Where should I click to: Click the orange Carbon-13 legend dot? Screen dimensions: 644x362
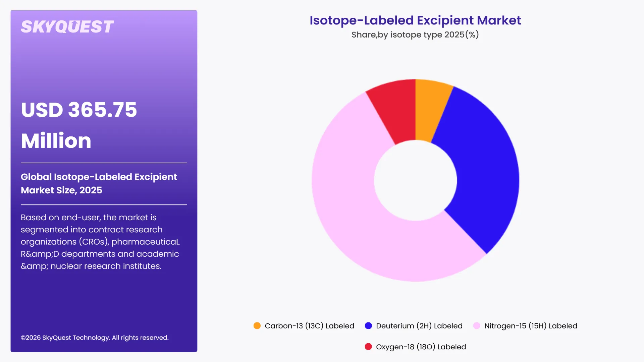[257, 326]
